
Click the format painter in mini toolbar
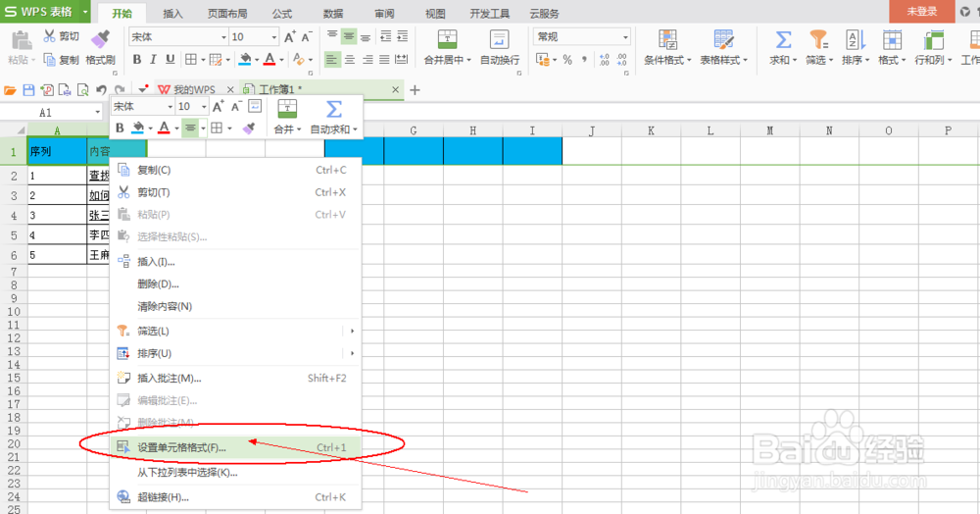249,128
